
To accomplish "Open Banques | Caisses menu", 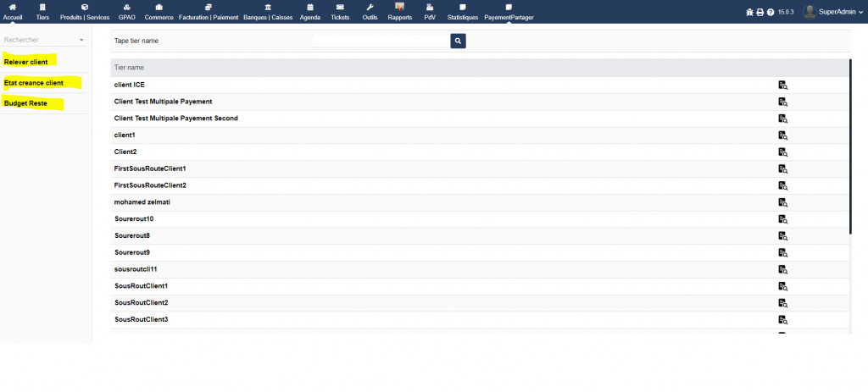I will (269, 12).
